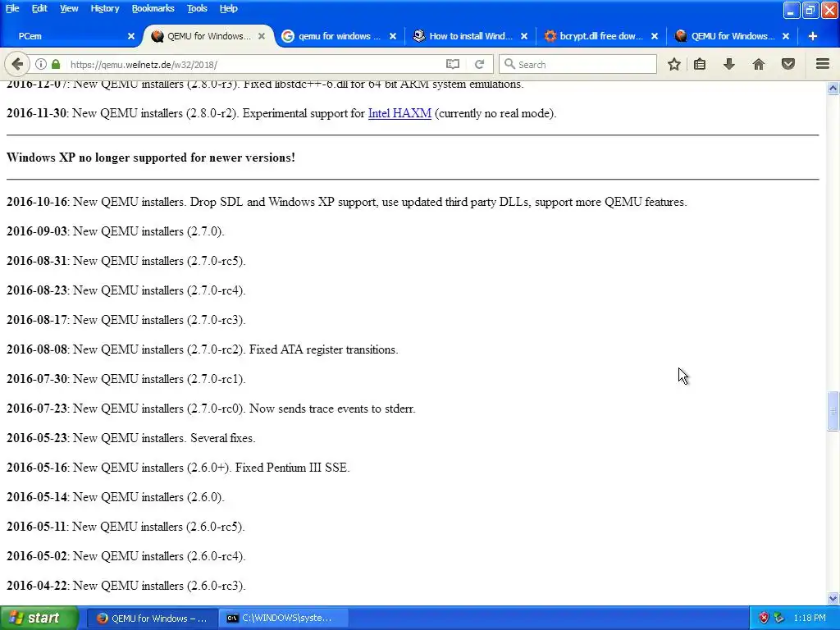Click the URL address field
Viewport: 840px width, 630px height.
pyautogui.click(x=254, y=64)
